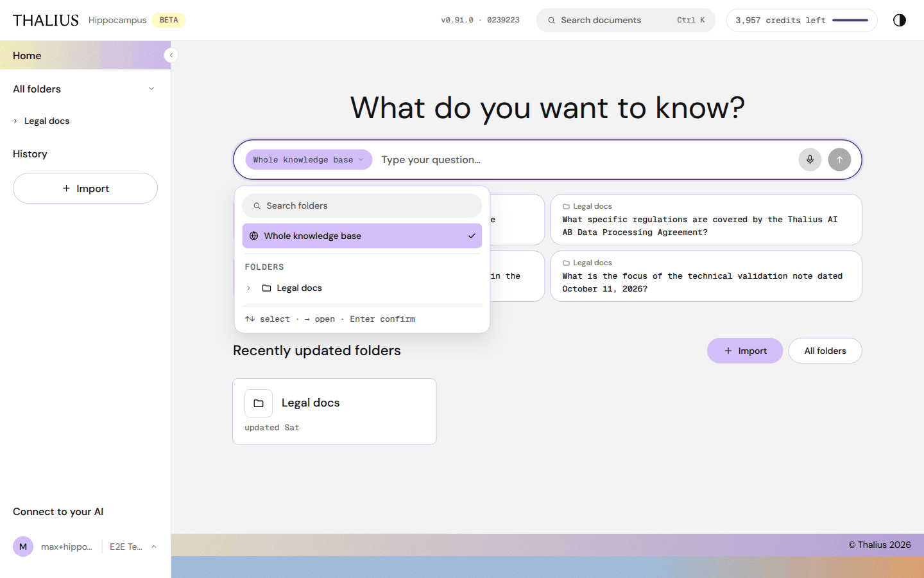Viewport: 924px width, 578px height.
Task: Toggle the dark/light theme contrast icon
Action: 900,20
